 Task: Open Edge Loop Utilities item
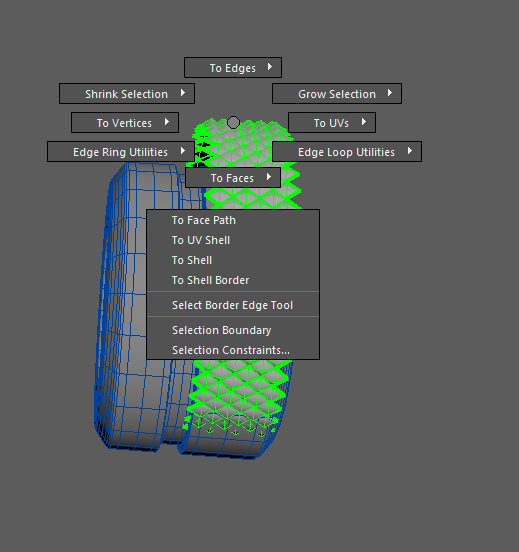tap(347, 152)
